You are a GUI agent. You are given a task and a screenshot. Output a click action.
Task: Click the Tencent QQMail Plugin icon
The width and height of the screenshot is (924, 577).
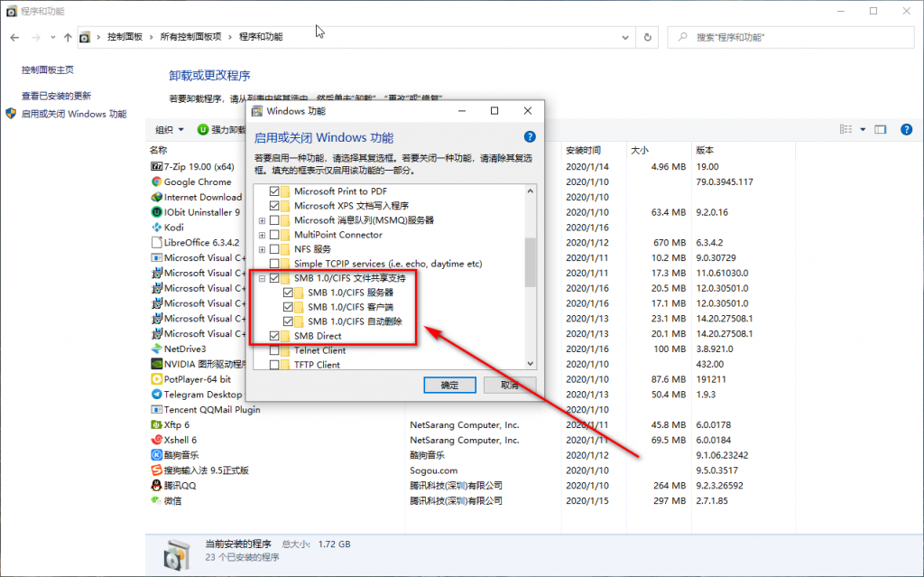tap(156, 409)
